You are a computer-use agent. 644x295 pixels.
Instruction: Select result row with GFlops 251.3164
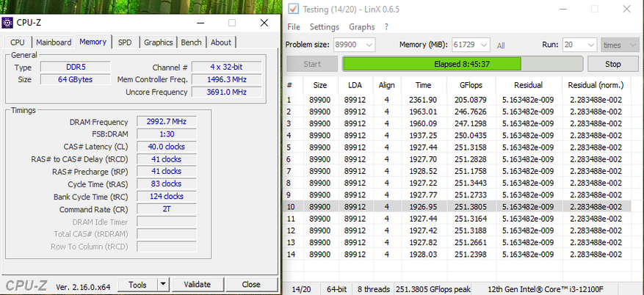point(457,219)
